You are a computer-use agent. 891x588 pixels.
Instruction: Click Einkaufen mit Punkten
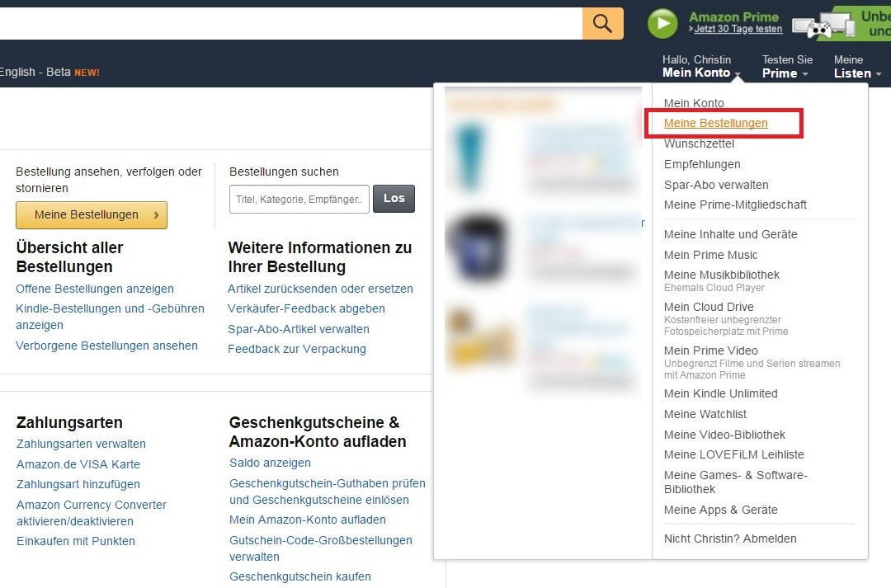[76, 541]
